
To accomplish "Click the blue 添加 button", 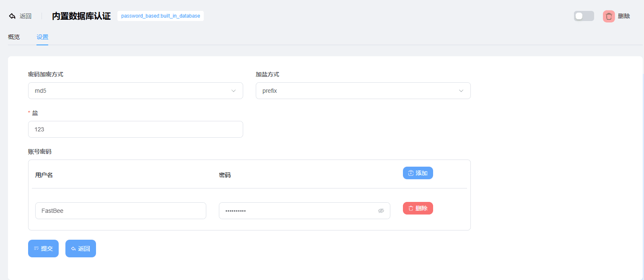I will tap(418, 173).
